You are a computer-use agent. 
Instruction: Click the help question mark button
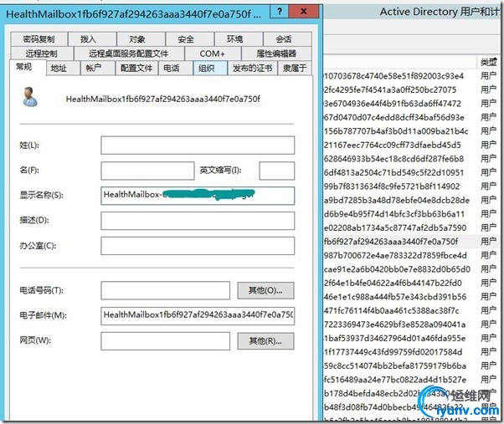[x=280, y=12]
